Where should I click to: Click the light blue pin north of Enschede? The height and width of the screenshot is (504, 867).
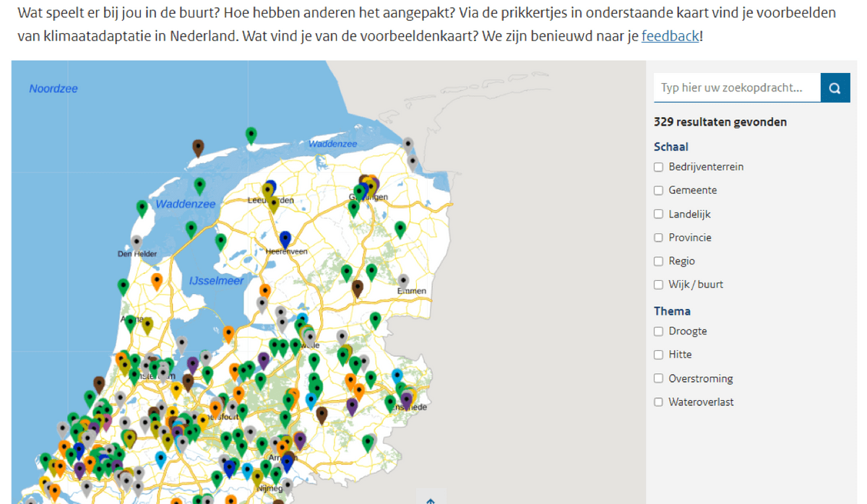[x=397, y=375]
